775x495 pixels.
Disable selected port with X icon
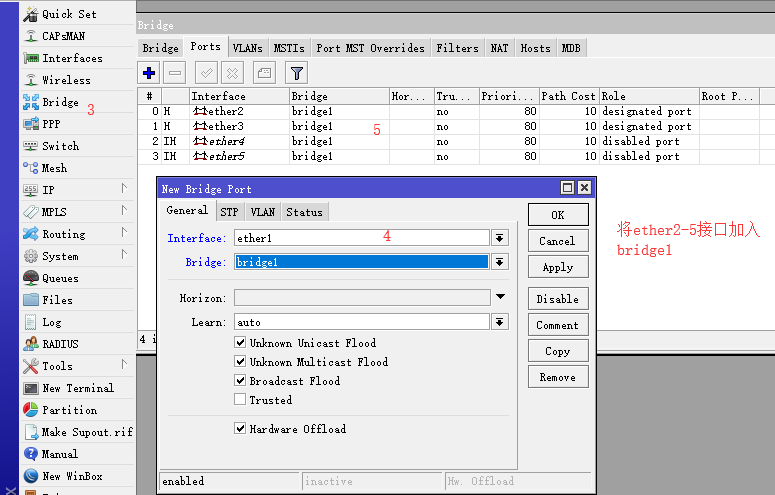pyautogui.click(x=232, y=73)
